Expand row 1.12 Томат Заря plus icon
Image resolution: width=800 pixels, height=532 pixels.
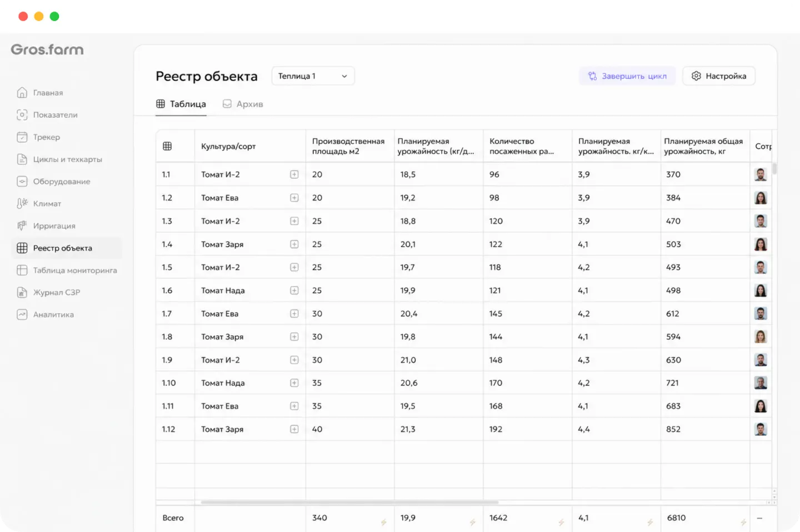[x=294, y=429]
